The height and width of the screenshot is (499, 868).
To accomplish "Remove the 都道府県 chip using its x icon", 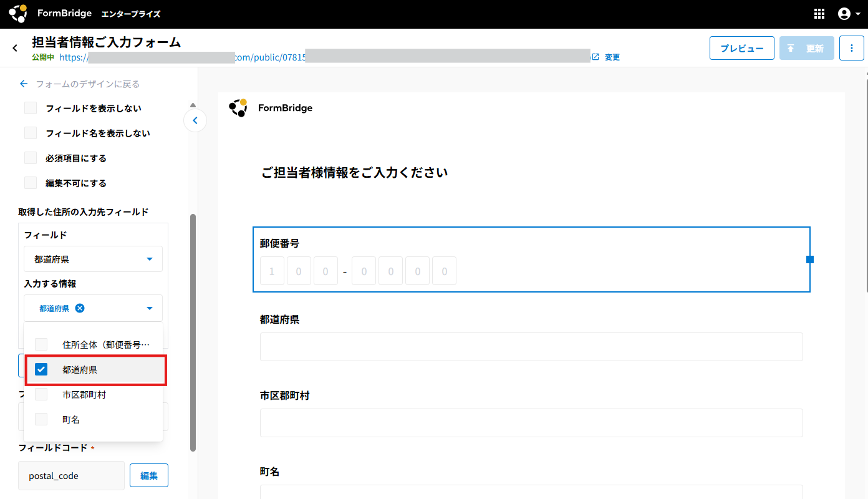I will pyautogui.click(x=80, y=308).
